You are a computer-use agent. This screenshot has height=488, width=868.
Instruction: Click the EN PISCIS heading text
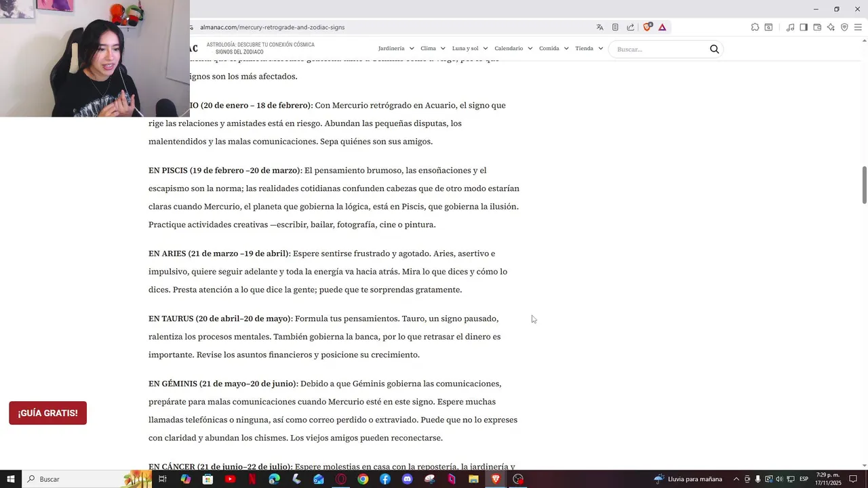click(225, 170)
